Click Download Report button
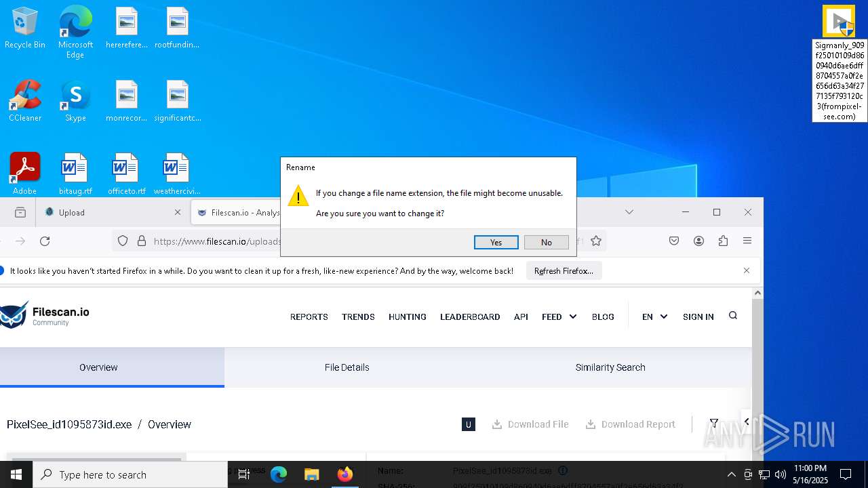This screenshot has height=488, width=868. (631, 424)
